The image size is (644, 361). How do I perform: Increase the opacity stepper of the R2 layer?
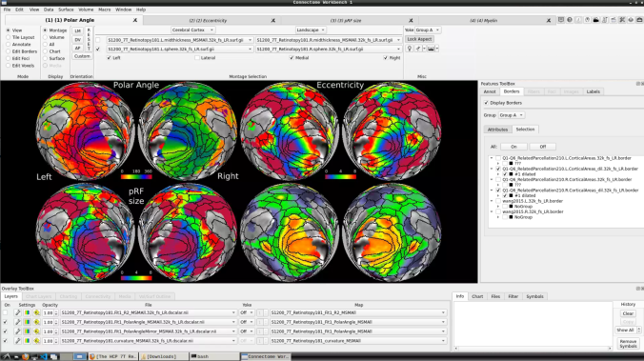point(56,311)
